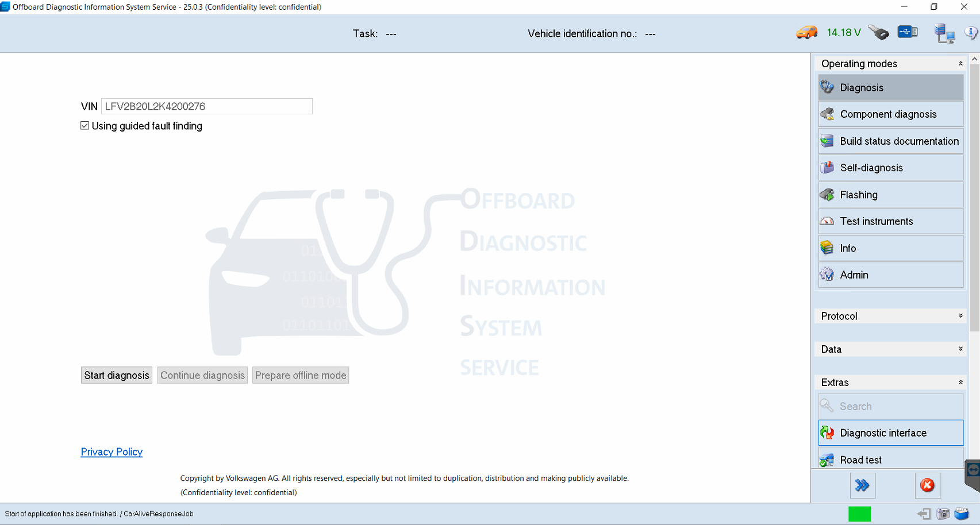Click the exit arrow icon in status bar

click(924, 514)
